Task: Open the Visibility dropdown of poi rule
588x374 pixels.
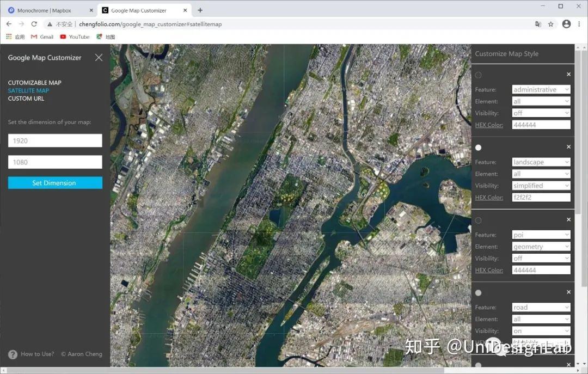Action: coord(541,258)
